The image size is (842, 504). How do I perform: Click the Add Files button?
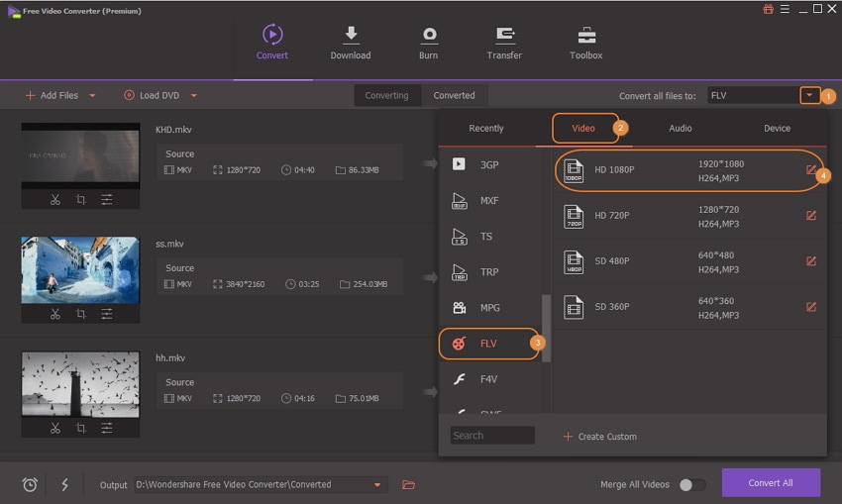[53, 95]
